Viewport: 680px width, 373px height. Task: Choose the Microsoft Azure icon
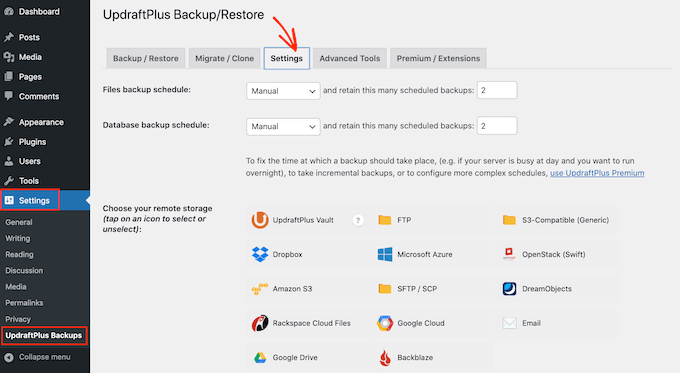tap(385, 254)
